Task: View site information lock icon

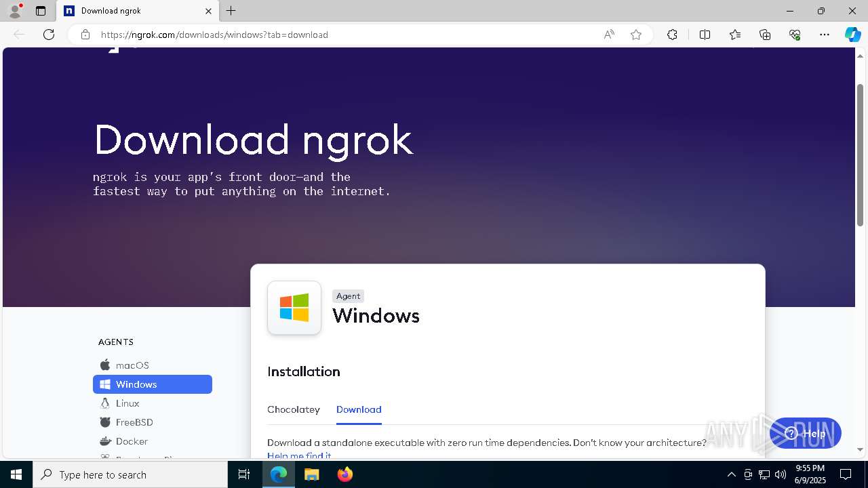Action: click(x=85, y=35)
